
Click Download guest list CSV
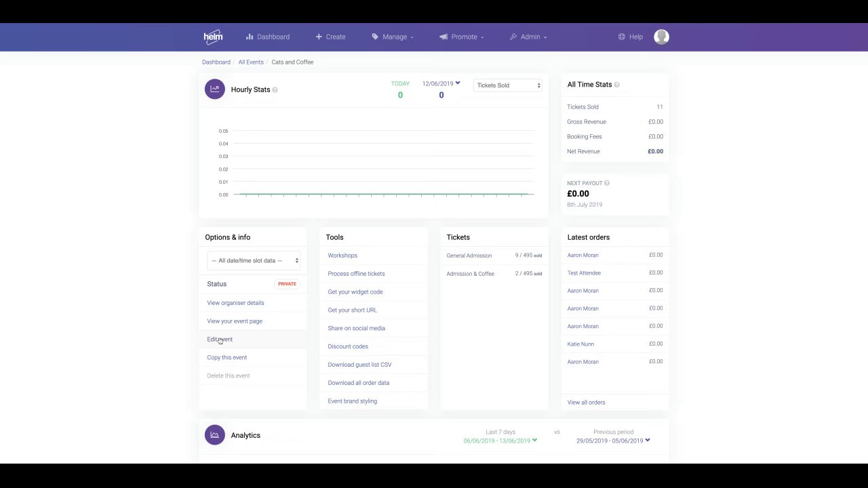(x=359, y=365)
